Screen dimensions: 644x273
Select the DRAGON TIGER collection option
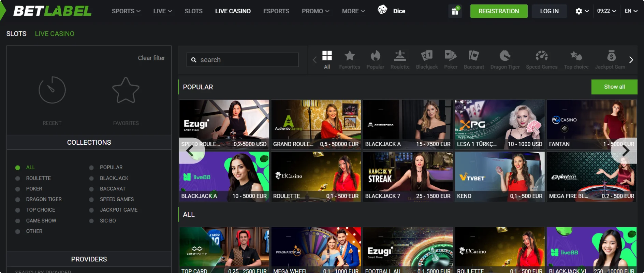pyautogui.click(x=39, y=199)
